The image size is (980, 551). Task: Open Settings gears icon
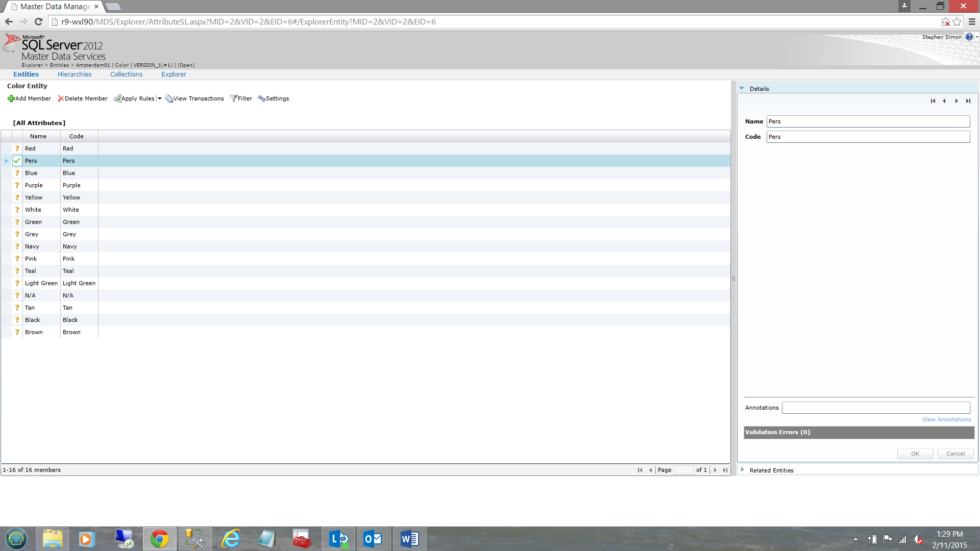tap(261, 98)
